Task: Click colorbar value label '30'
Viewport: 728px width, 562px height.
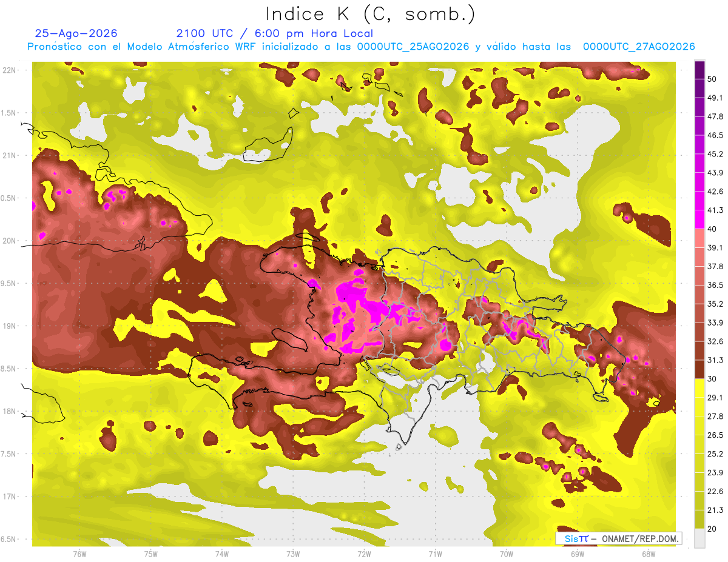Action: 712,379
